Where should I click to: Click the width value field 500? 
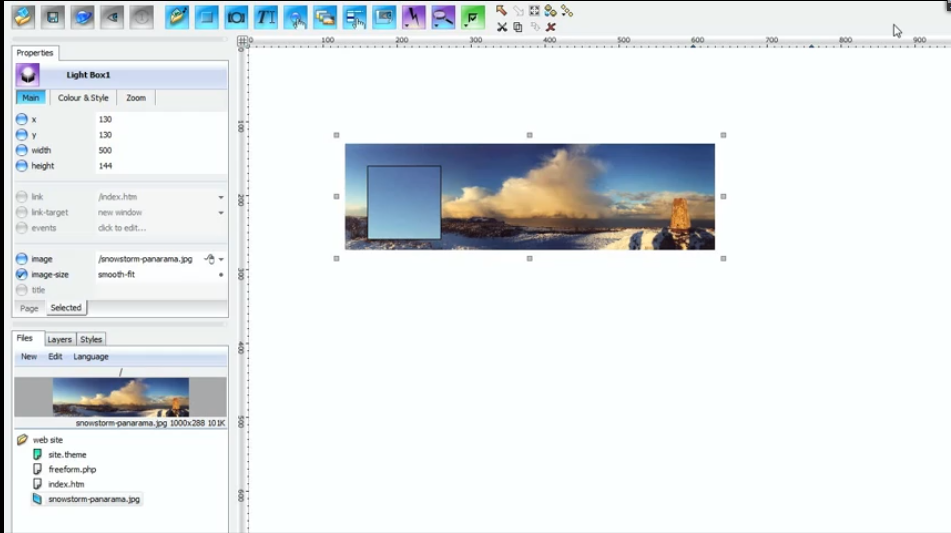point(161,150)
